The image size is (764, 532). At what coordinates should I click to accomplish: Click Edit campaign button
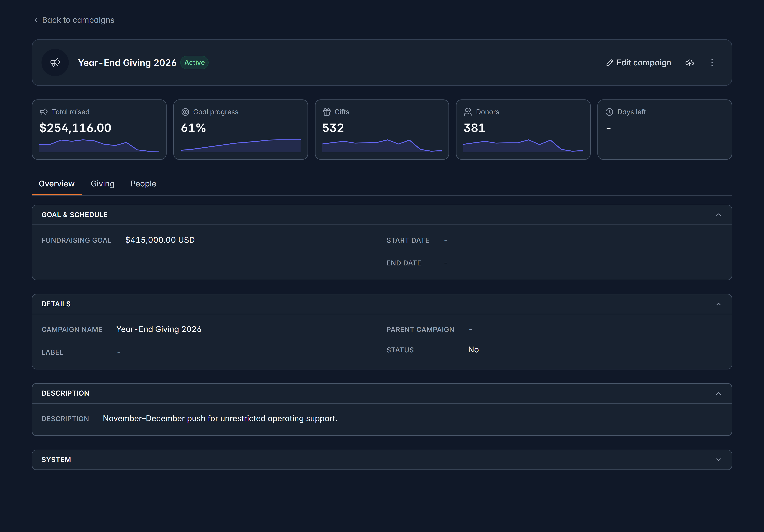(639, 63)
